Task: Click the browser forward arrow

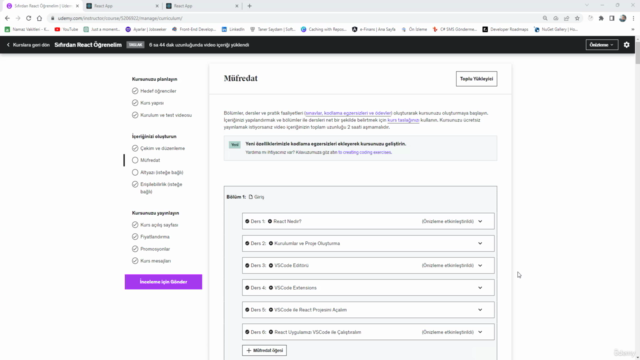Action: (x=18, y=18)
